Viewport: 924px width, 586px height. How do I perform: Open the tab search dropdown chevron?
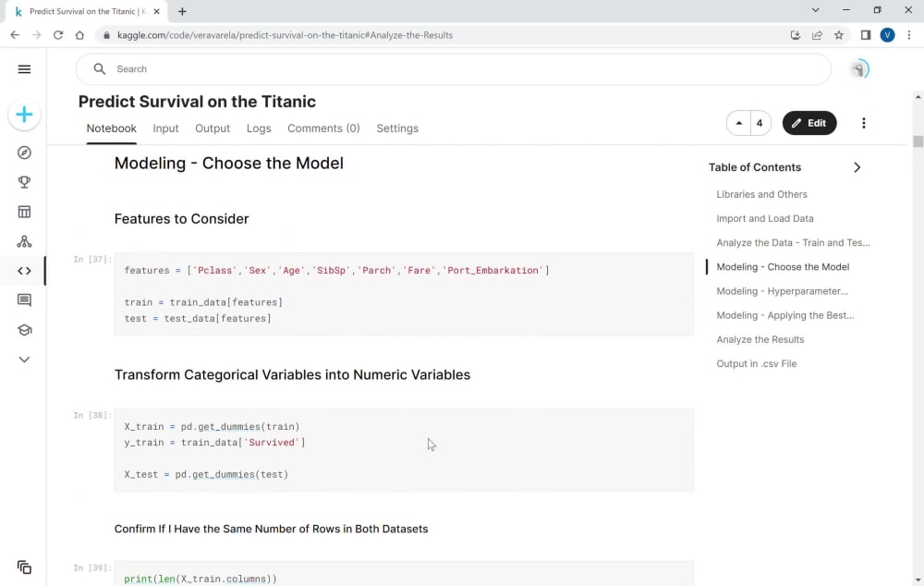tap(815, 10)
